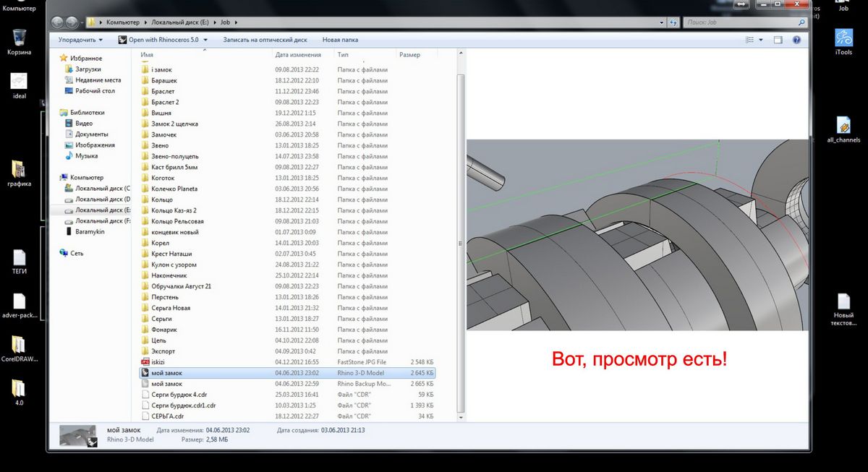Image resolution: width=868 pixels, height=472 pixels.
Task: Click Записать на оптический диск
Action: 265,40
